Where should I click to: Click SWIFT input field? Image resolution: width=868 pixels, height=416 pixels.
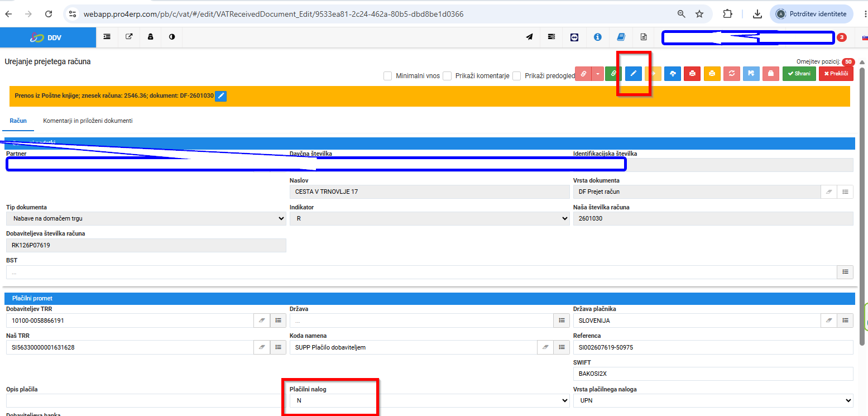(x=713, y=374)
